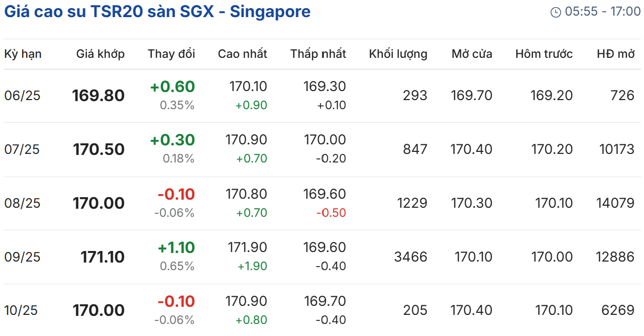Viewport: 644px width, 336px height.
Task: Click the 'Thay đổi' column header
Action: click(x=171, y=54)
